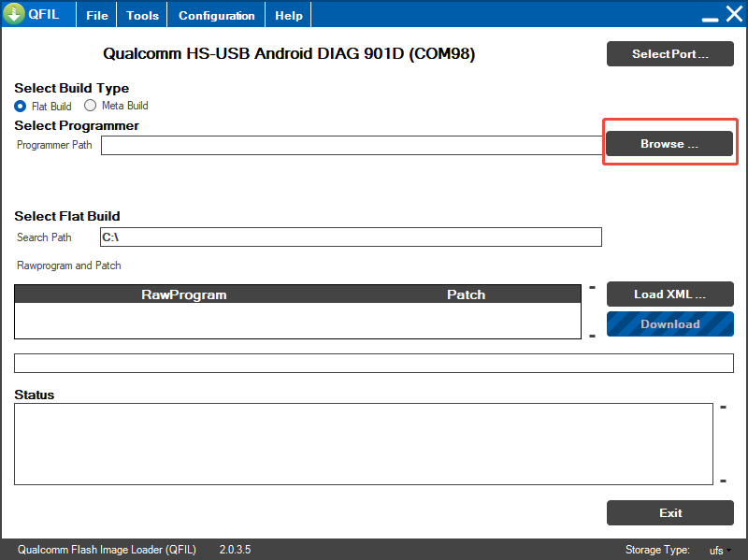The height and width of the screenshot is (560, 748).
Task: Click the QFIL green download logo
Action: coord(14,13)
